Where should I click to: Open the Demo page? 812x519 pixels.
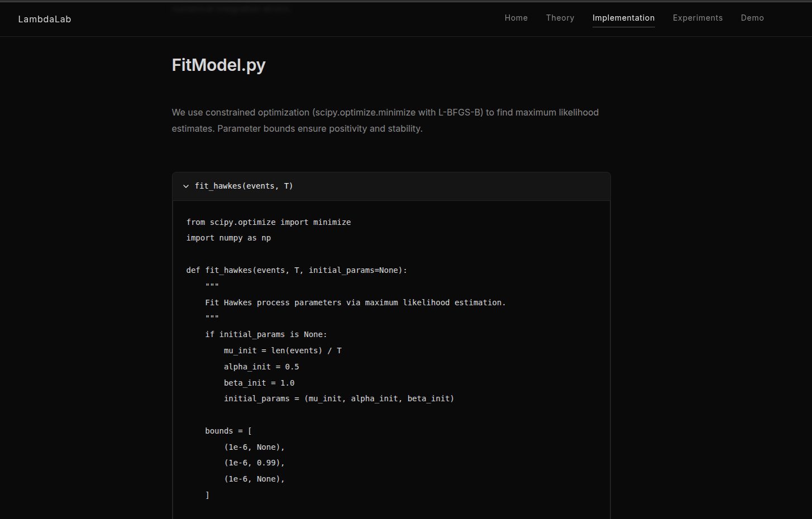[x=752, y=18]
